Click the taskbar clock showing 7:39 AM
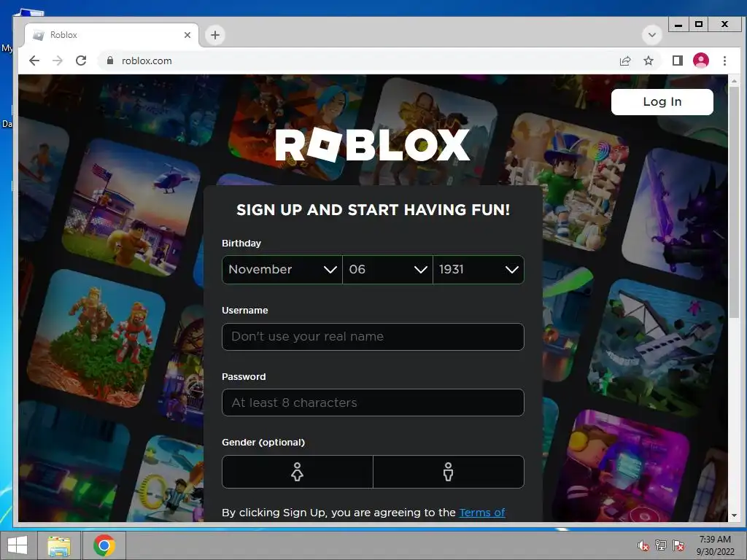The width and height of the screenshot is (747, 560). coord(715,545)
